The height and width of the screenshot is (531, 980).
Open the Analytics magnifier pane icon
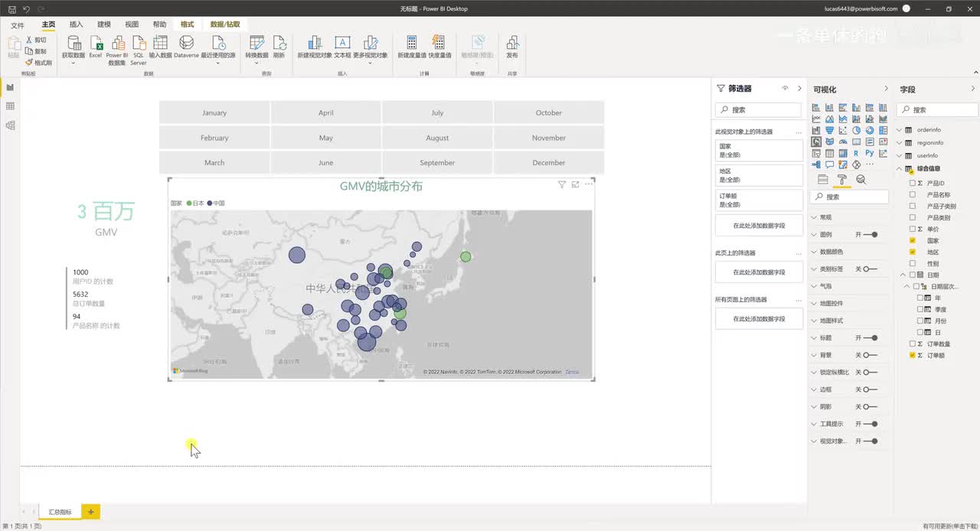(x=861, y=180)
